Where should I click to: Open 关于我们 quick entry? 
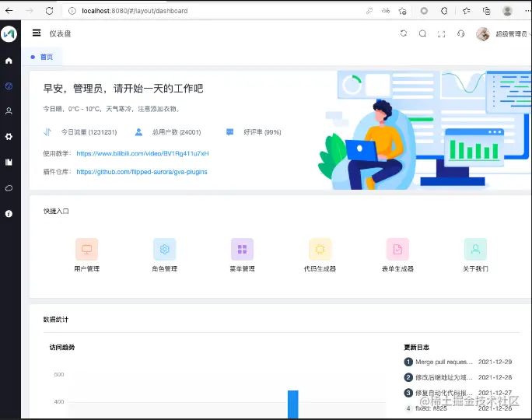tap(475, 255)
